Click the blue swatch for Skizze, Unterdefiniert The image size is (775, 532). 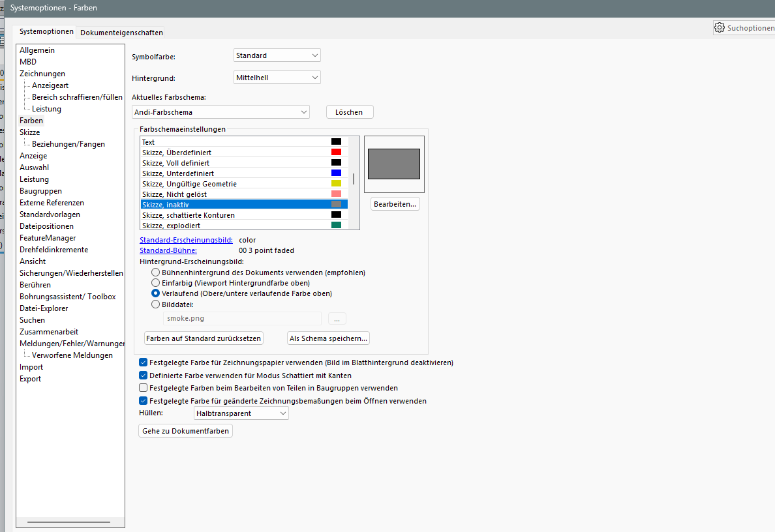click(x=336, y=173)
